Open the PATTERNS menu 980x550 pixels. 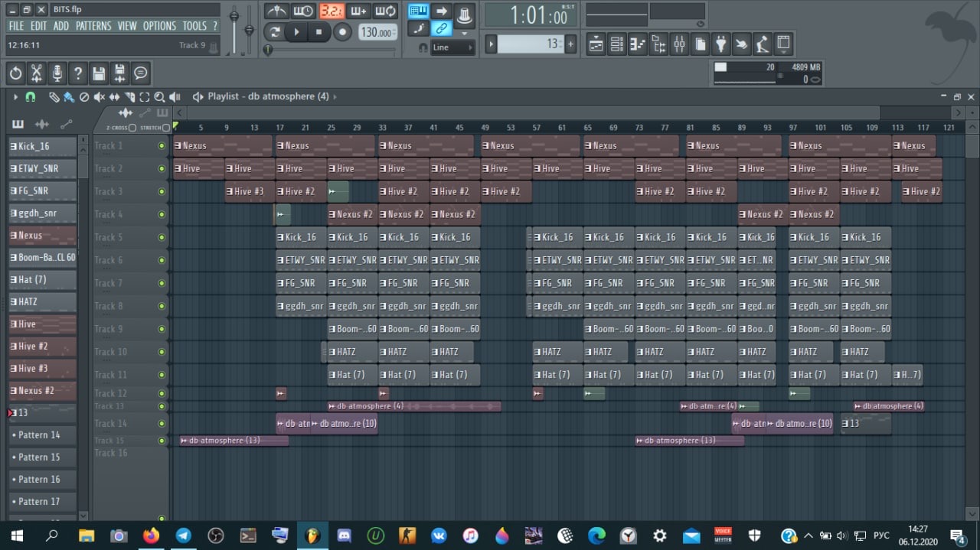pos(93,26)
